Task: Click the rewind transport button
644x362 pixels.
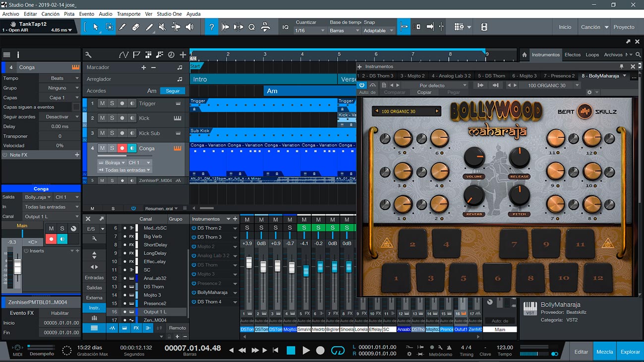Action: [242, 350]
